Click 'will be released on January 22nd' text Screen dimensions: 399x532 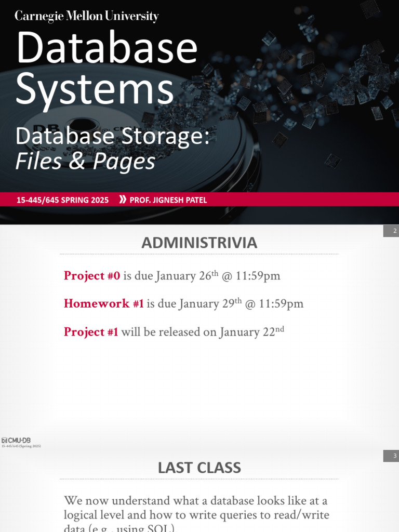(203, 331)
